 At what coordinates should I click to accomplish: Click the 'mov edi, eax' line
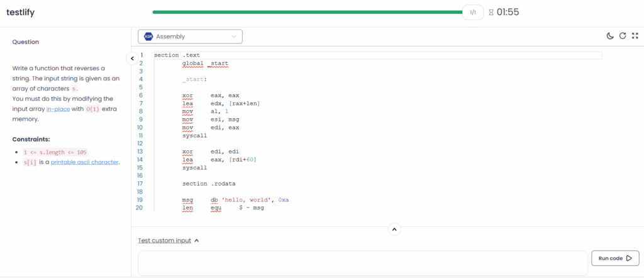(x=211, y=127)
